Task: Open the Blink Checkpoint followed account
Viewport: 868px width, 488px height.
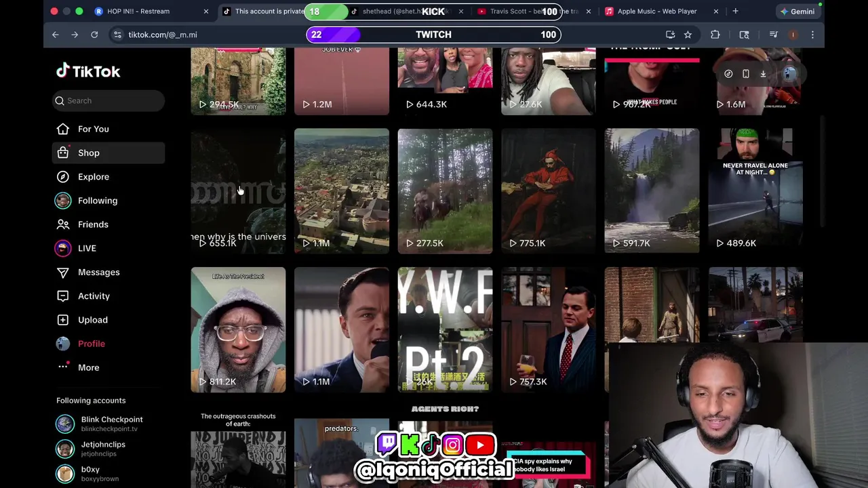Action: [108, 424]
